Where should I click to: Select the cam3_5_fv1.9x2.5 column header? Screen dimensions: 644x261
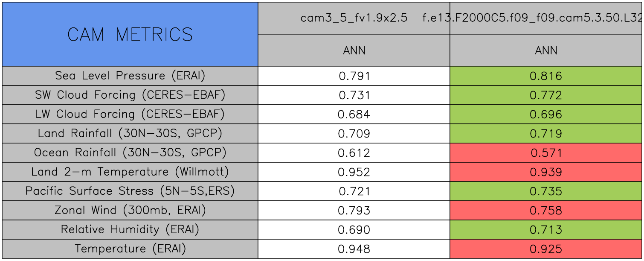(x=354, y=18)
